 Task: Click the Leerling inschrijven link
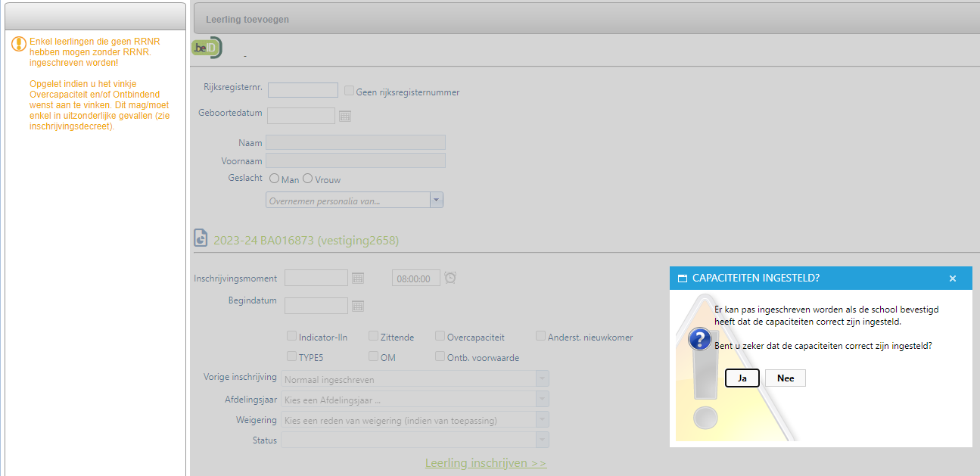coord(486,463)
